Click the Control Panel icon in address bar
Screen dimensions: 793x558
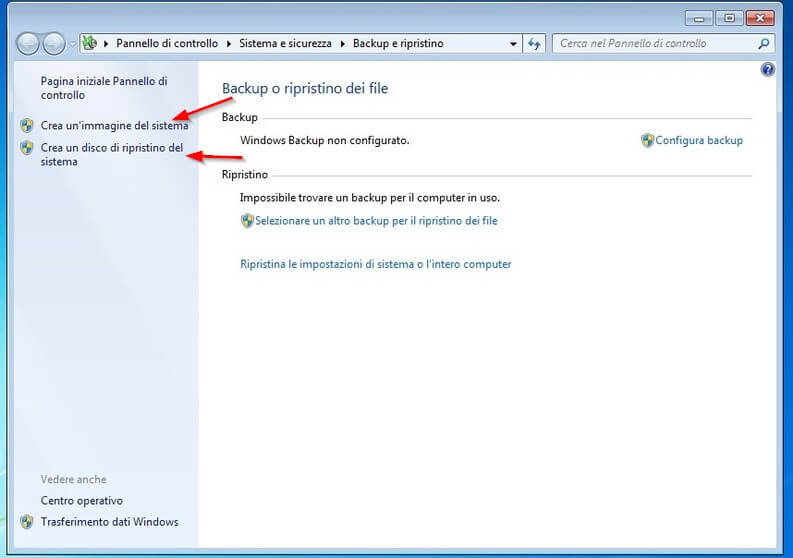(x=90, y=43)
